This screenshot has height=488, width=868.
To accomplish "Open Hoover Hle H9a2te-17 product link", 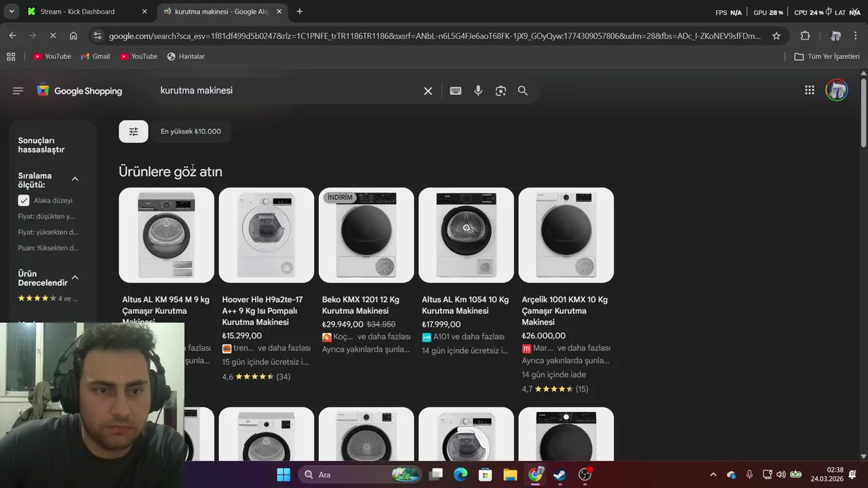I will (262, 310).
